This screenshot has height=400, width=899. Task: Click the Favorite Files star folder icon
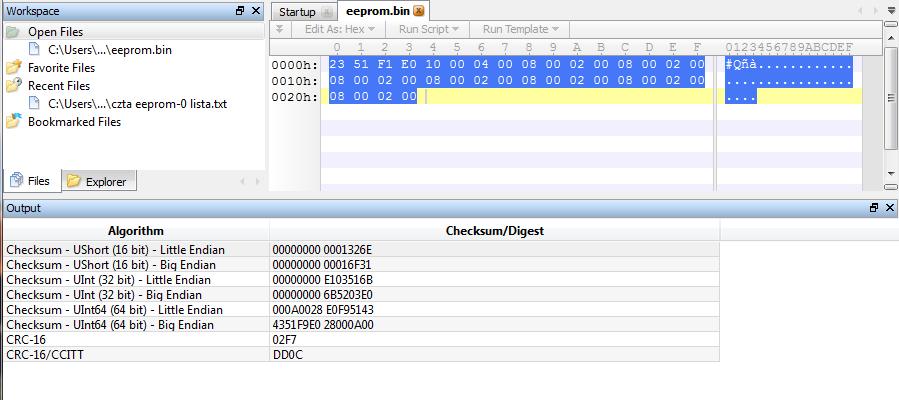click(x=13, y=68)
